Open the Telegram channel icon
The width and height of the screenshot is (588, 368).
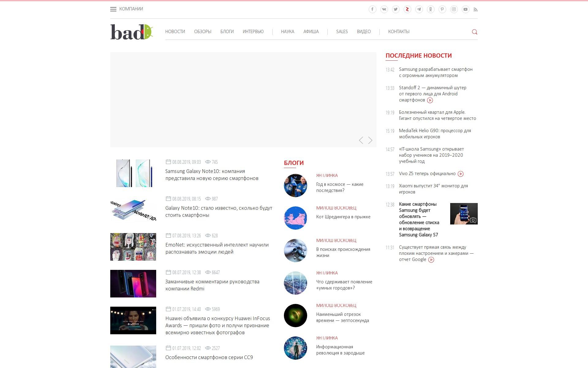pos(419,9)
